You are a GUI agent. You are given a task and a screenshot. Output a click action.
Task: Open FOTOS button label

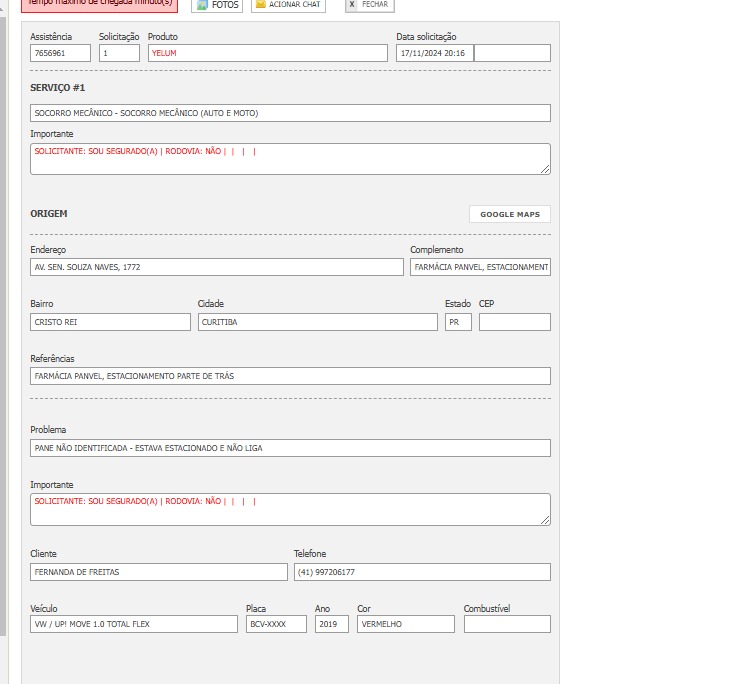[225, 5]
